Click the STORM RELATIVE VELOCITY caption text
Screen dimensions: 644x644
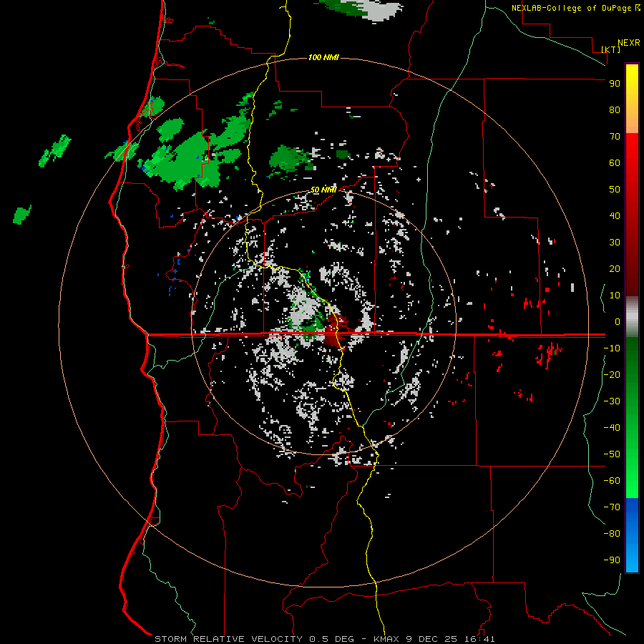point(228,639)
